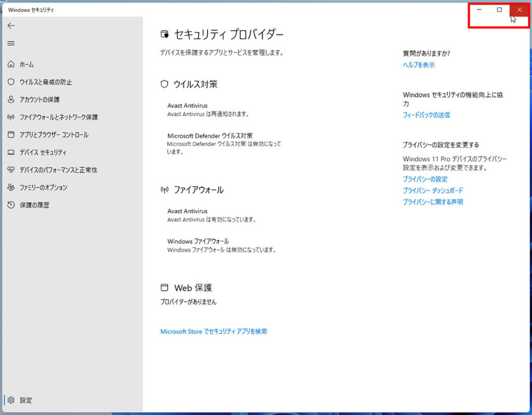Click the フィードバックの送信 link
This screenshot has height=415, width=532.
click(x=426, y=115)
